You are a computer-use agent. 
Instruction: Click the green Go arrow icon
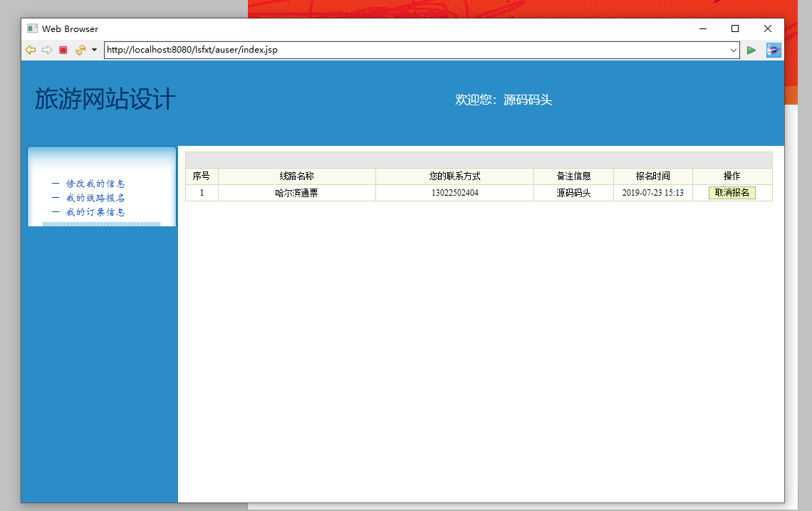click(x=751, y=50)
